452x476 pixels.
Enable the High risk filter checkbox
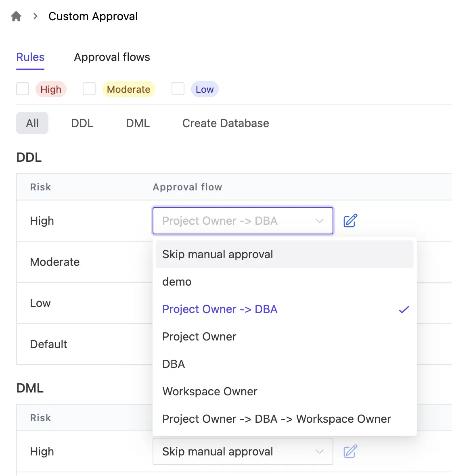pyautogui.click(x=23, y=89)
